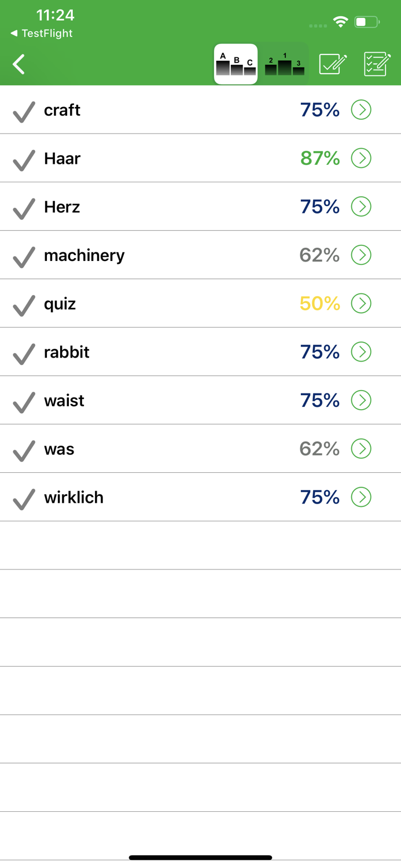Sort vocabulary by ranking score

(x=284, y=64)
